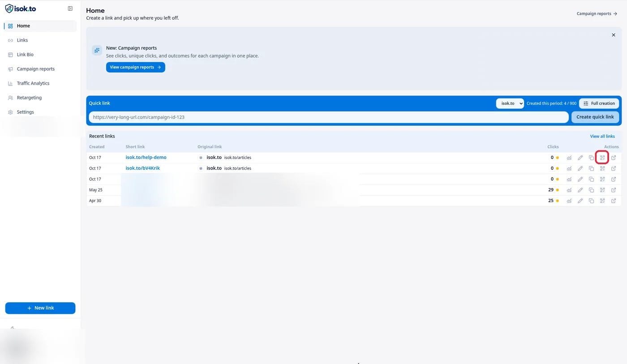
Task: Copy the isok.to/bV4Krik short link
Action: point(591,168)
